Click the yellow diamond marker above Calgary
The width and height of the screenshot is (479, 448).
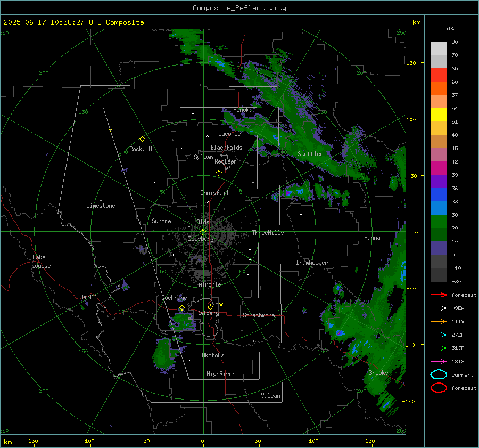[210, 307]
